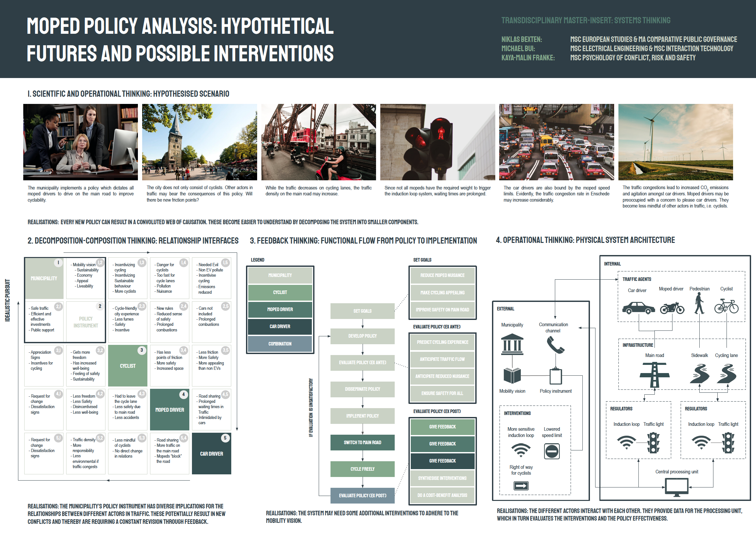Click the Develop Policy flow step
The image size is (756, 535).
tap(363, 336)
